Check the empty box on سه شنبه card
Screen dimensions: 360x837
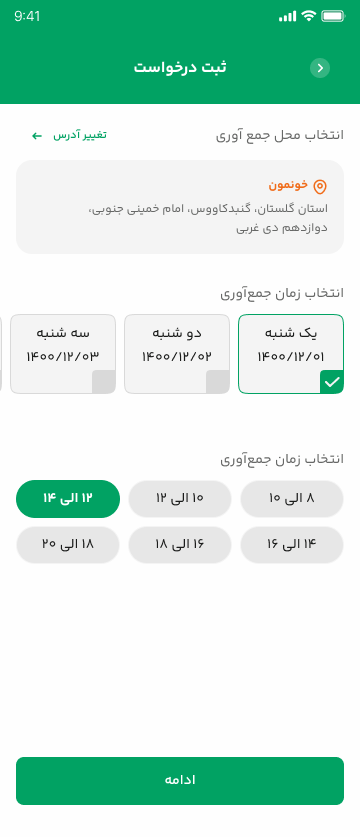tap(104, 382)
